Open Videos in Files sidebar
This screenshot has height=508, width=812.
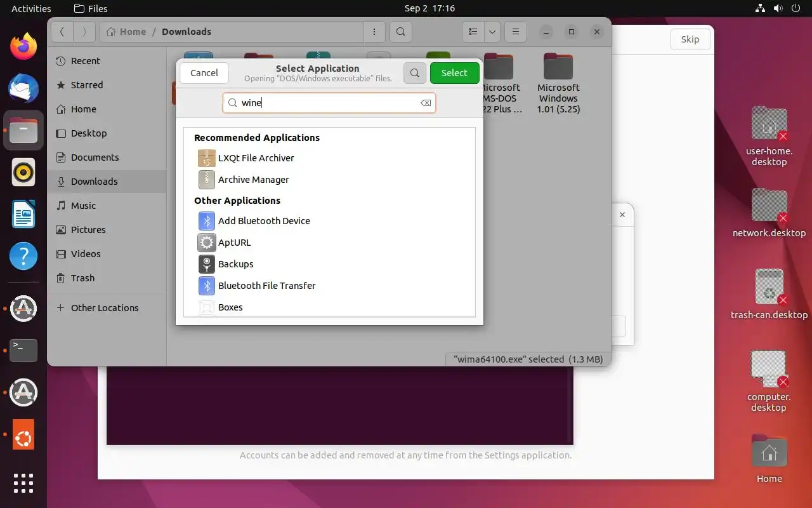click(x=107, y=254)
